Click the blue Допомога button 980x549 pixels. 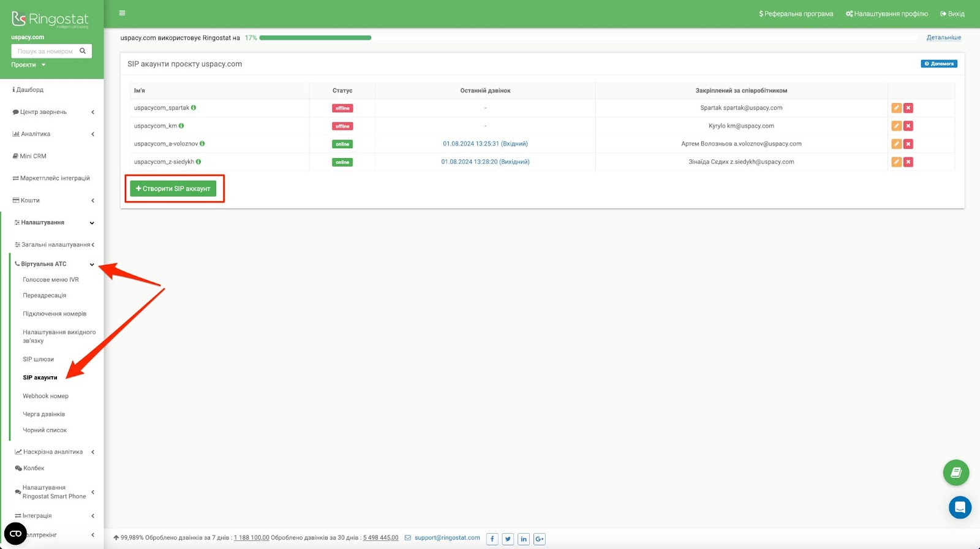pyautogui.click(x=939, y=64)
